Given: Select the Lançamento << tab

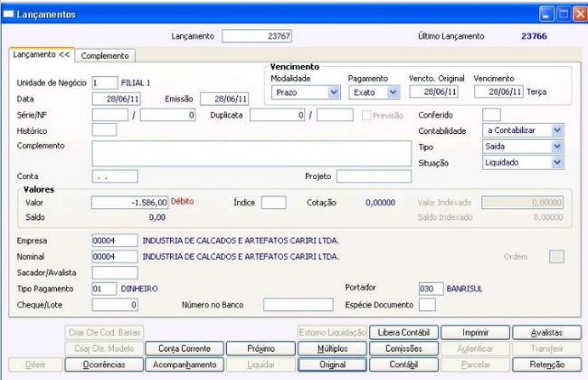Looking at the screenshot, I should click(x=42, y=55).
